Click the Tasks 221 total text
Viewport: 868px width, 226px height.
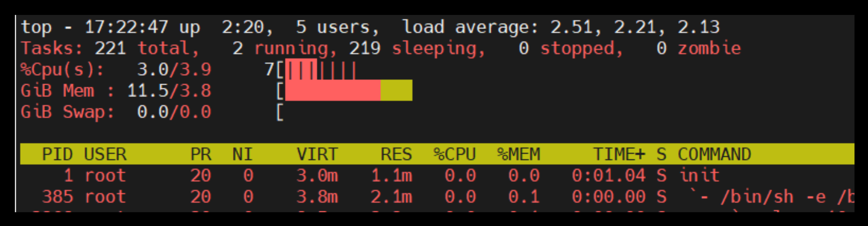click(110, 48)
